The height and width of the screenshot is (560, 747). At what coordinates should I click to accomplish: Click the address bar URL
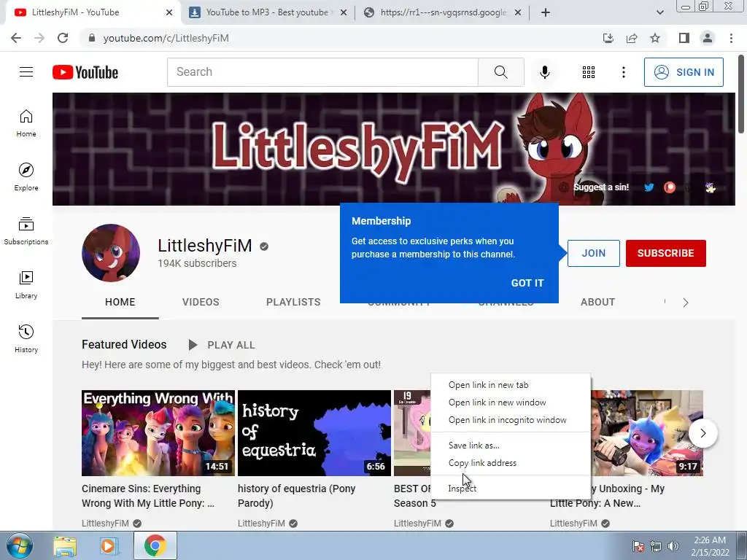(166, 38)
